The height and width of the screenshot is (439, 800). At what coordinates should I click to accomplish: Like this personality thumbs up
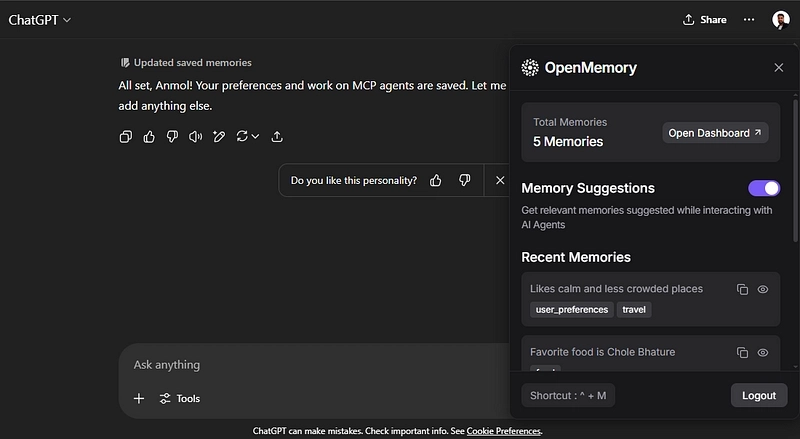pos(435,180)
